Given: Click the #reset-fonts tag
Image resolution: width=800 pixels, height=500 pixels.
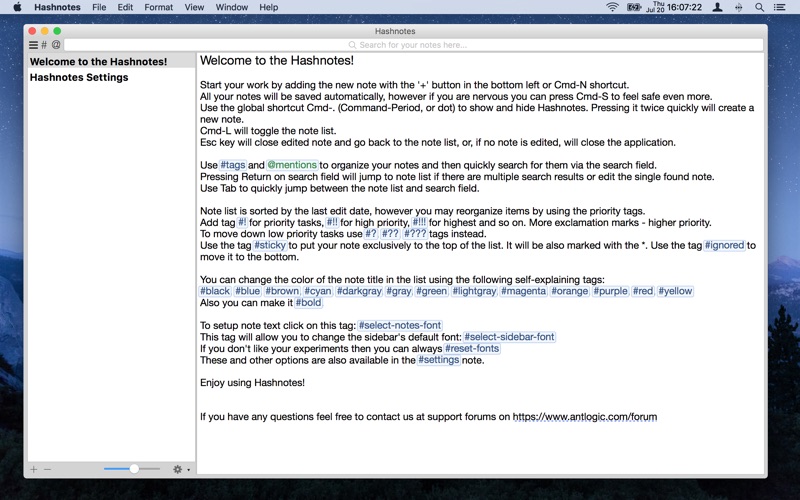Looking at the screenshot, I should coord(472,348).
